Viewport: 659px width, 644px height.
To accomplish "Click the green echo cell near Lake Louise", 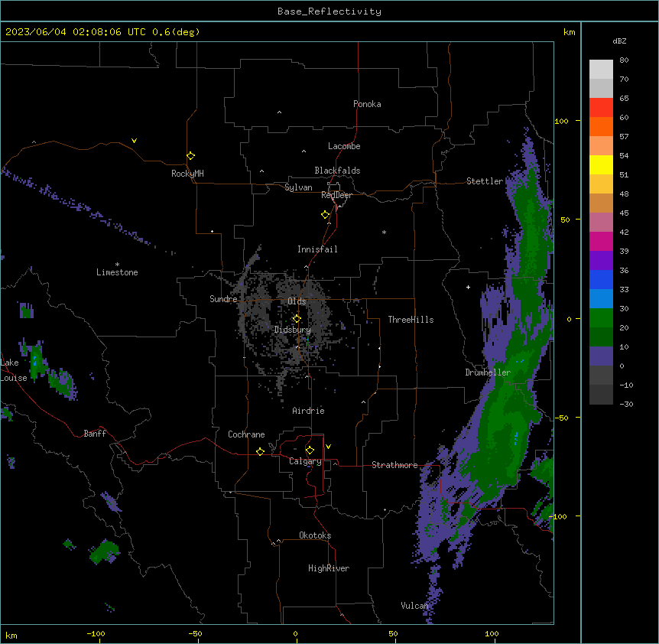I will point(37,362).
